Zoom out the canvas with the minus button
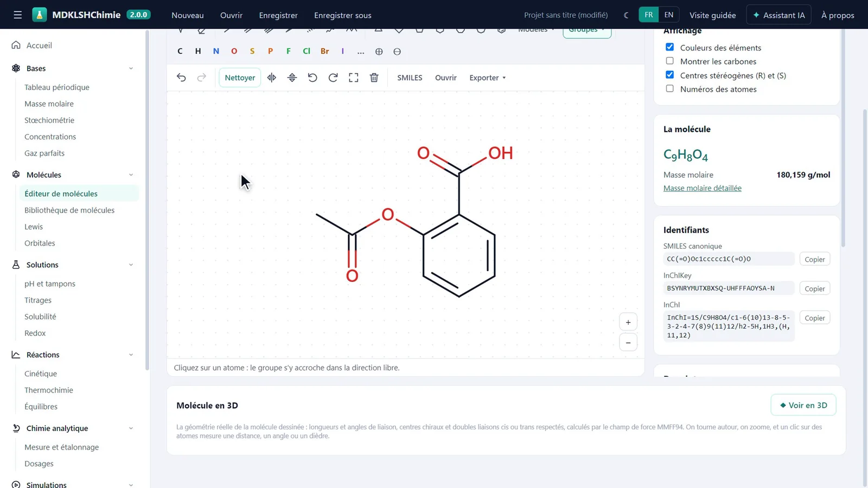Viewport: 868px width, 488px height. pos(628,343)
